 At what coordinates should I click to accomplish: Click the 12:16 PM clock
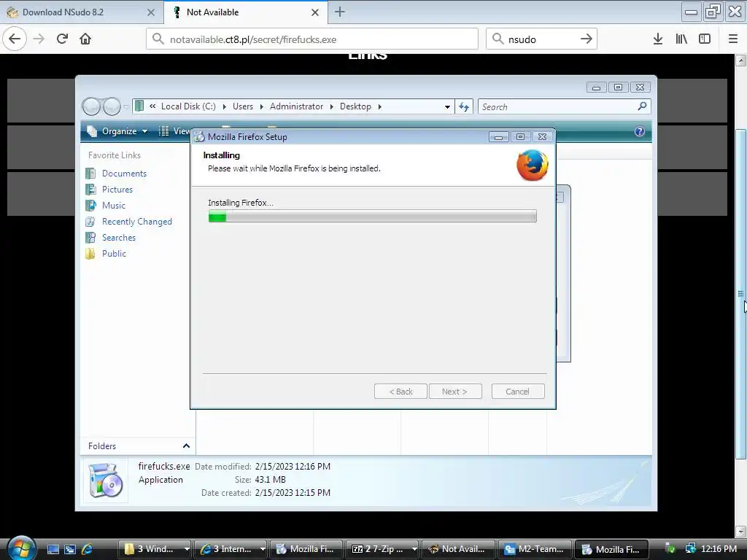tap(719, 548)
